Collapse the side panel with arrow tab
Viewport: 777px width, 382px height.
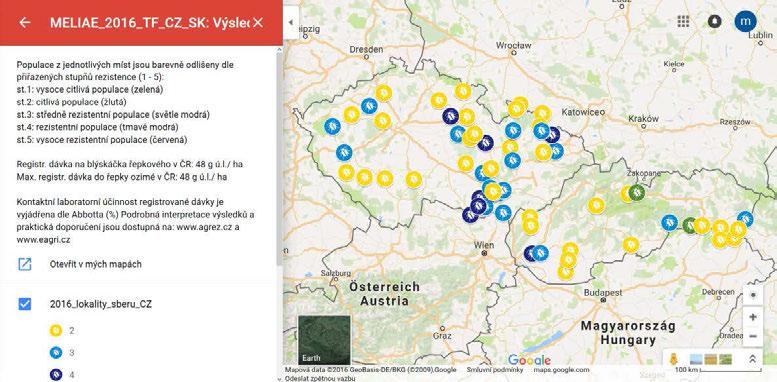point(291,22)
